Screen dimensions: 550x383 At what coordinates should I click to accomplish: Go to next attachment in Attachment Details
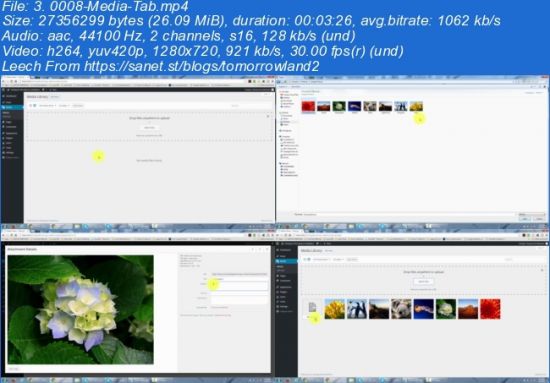[x=260, y=249]
